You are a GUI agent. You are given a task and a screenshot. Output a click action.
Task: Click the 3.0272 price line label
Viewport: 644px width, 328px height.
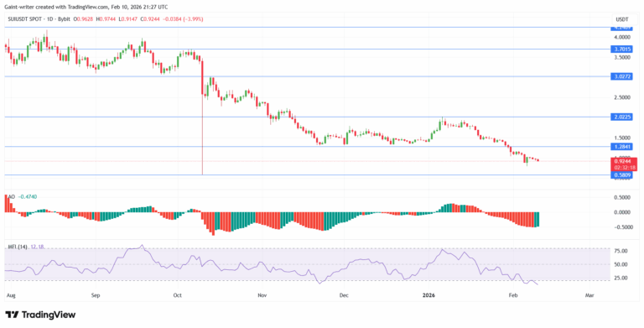[622, 76]
